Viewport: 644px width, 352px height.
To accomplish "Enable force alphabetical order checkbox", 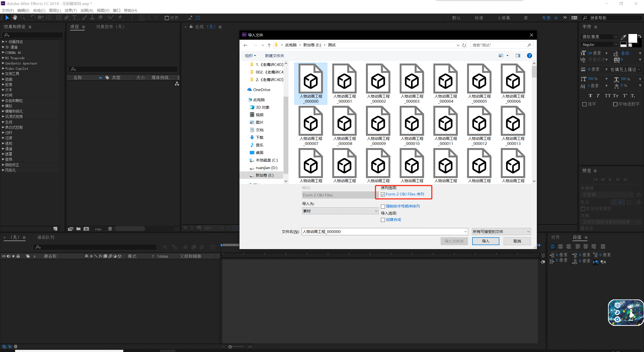I will pos(383,207).
